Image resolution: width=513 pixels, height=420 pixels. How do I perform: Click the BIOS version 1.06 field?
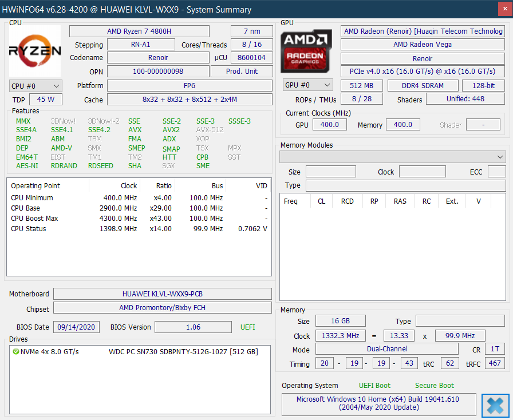point(193,327)
